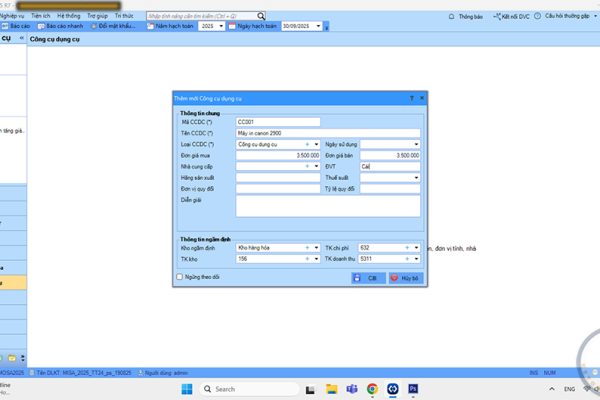
Task: Click the plus icon next to Kho hàng hóa
Action: 307,246
